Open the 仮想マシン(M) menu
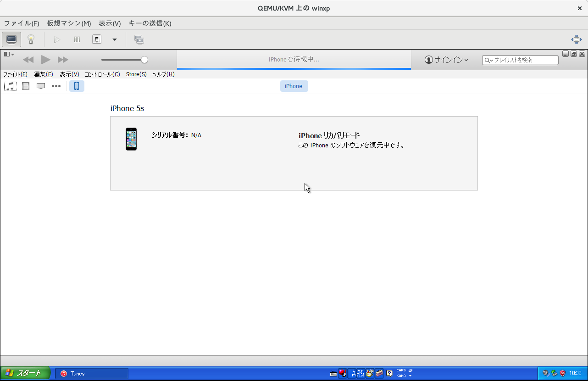 (x=69, y=23)
